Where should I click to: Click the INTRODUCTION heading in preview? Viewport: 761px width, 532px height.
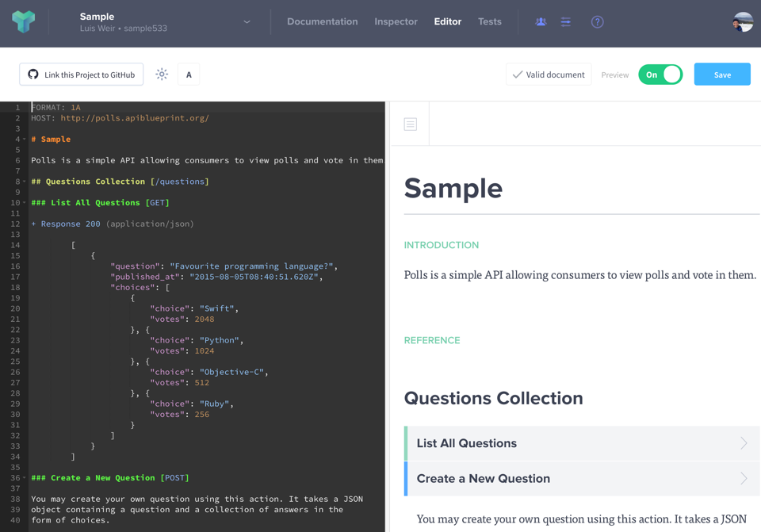(442, 245)
